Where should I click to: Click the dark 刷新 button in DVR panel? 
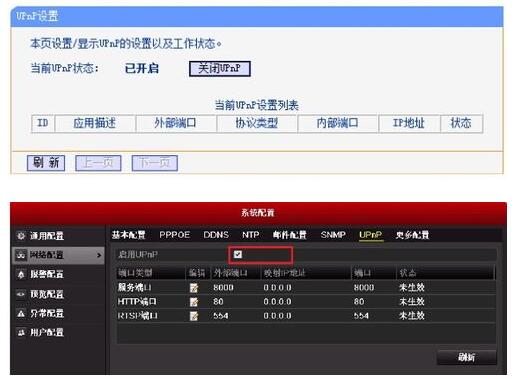[466, 357]
